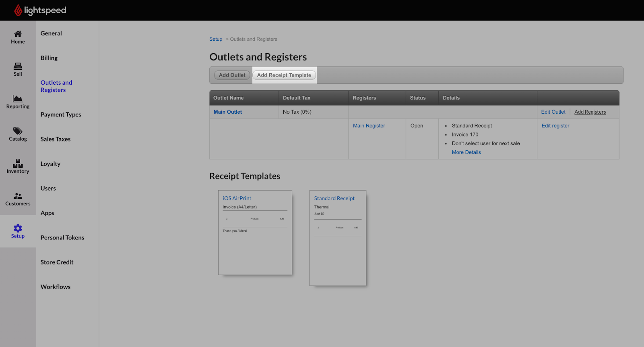Click Don't select user for next sale
644x347 pixels.
point(486,143)
